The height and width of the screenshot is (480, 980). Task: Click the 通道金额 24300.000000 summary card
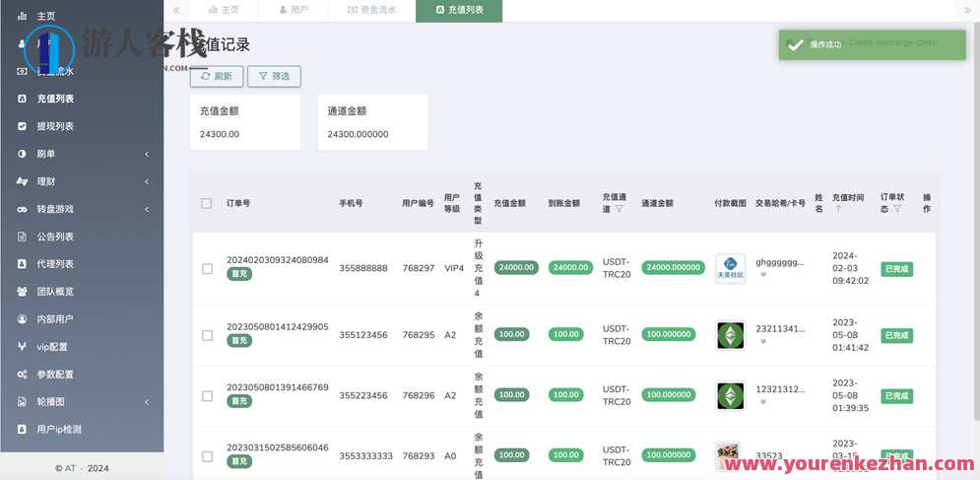(372, 122)
